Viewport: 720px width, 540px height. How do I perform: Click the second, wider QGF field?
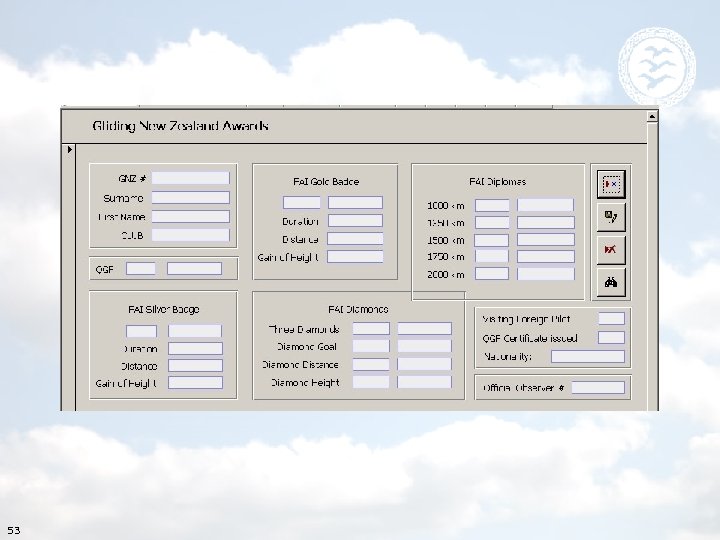(x=195, y=269)
